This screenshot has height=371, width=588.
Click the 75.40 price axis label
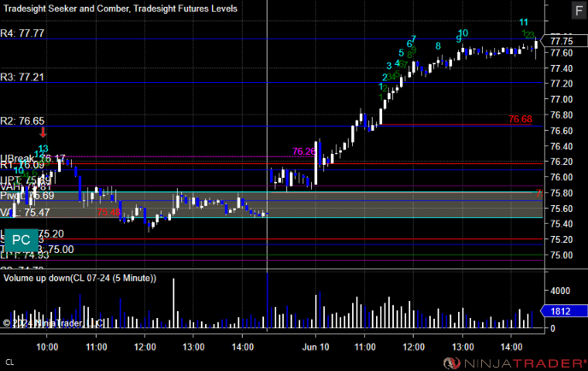pos(562,224)
